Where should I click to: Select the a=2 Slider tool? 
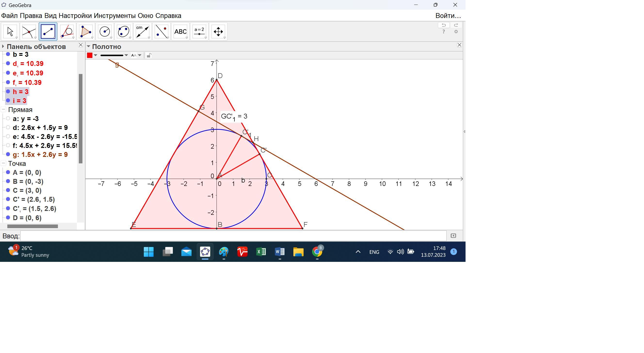[x=199, y=32]
